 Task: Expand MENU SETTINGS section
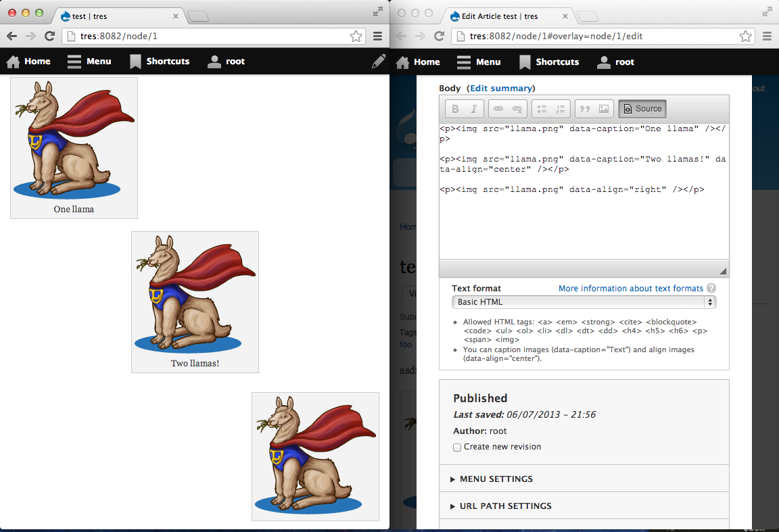tap(496, 479)
